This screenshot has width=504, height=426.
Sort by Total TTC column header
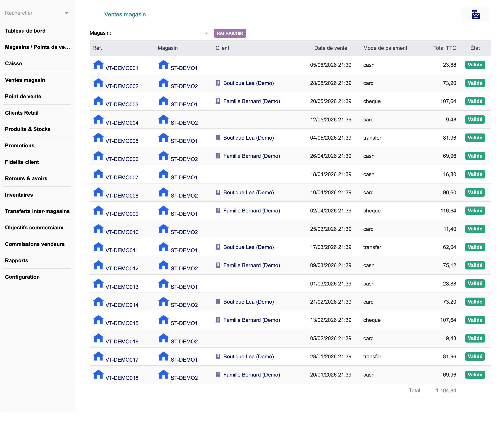445,48
